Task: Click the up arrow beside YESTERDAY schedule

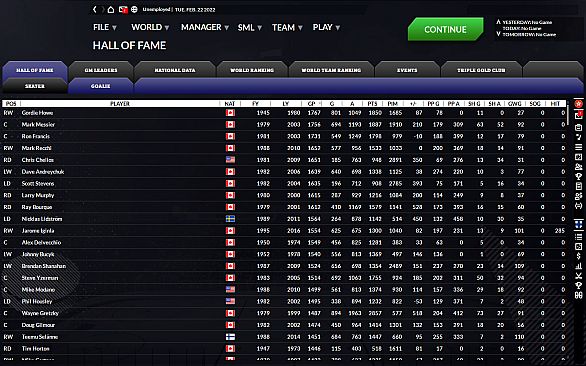Action: tap(498, 22)
